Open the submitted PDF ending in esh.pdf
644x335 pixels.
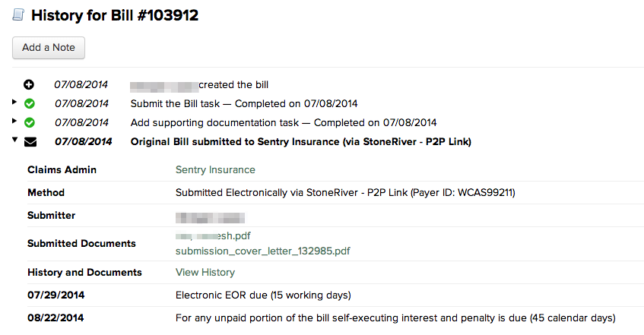pyautogui.click(x=213, y=236)
